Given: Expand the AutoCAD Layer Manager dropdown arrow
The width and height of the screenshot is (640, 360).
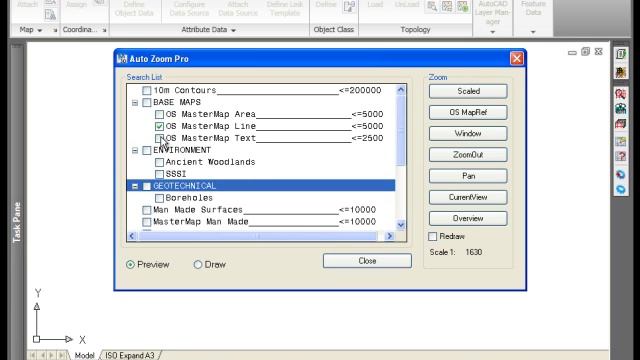Looking at the screenshot, I should [493, 32].
